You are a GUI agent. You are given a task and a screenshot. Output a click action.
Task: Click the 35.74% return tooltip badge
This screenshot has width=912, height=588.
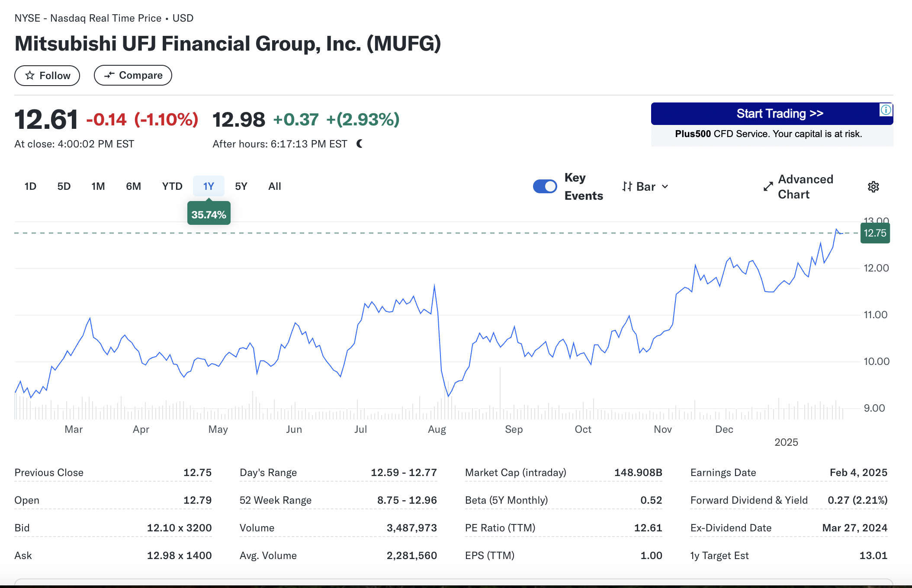tap(209, 214)
